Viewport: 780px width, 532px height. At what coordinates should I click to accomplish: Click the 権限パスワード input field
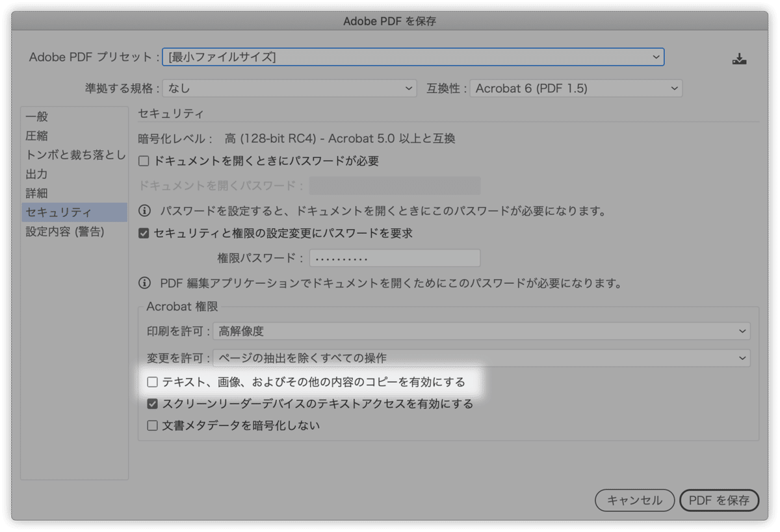pyautogui.click(x=395, y=258)
